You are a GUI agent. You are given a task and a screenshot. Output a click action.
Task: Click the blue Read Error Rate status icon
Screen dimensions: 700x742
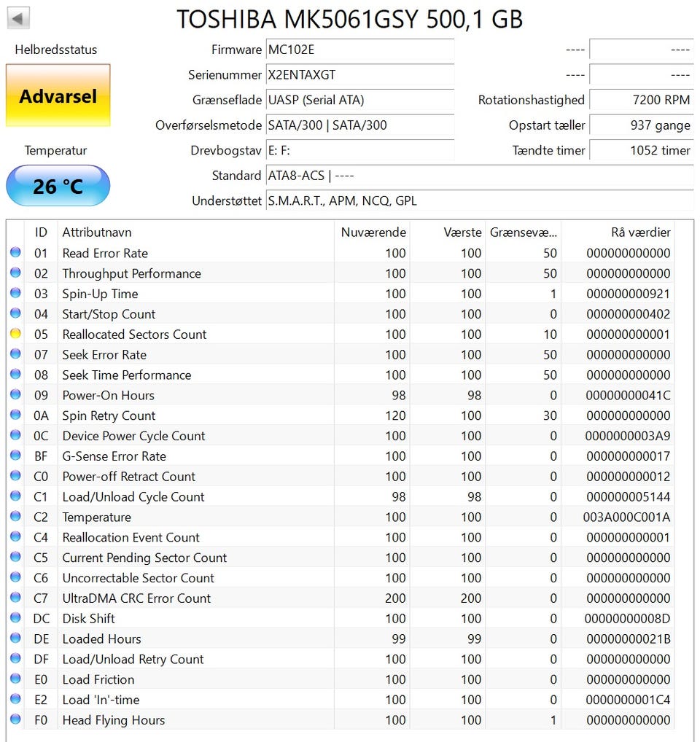coord(15,253)
